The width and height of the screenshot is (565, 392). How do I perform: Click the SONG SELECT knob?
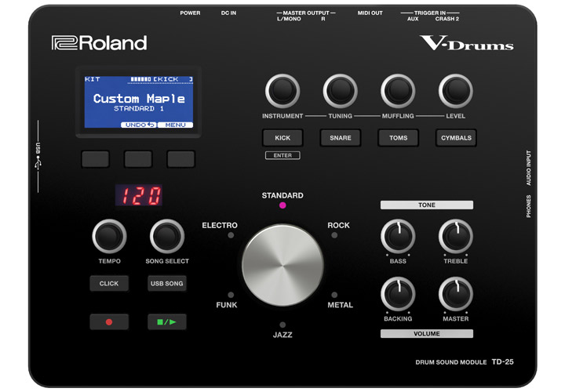(167, 236)
